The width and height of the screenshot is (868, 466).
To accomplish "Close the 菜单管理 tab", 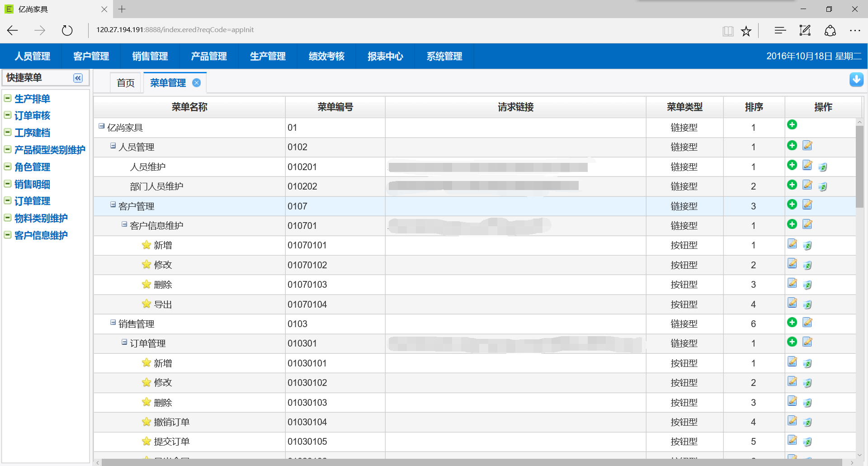I will (x=197, y=83).
